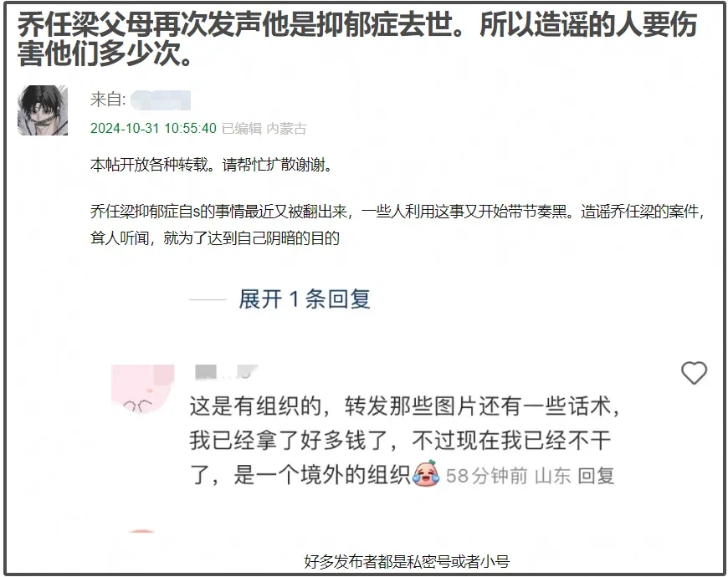Click the 山东 location on the comment
This screenshot has height=577, width=728.
coord(552,476)
